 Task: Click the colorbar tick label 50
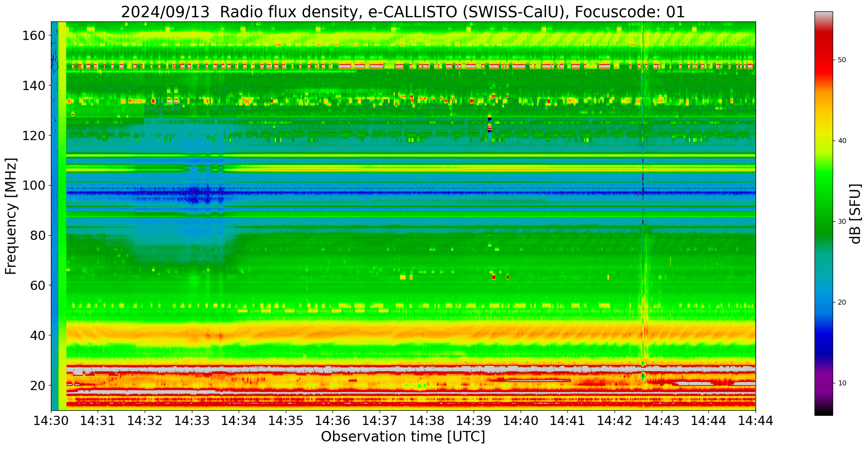842,60
